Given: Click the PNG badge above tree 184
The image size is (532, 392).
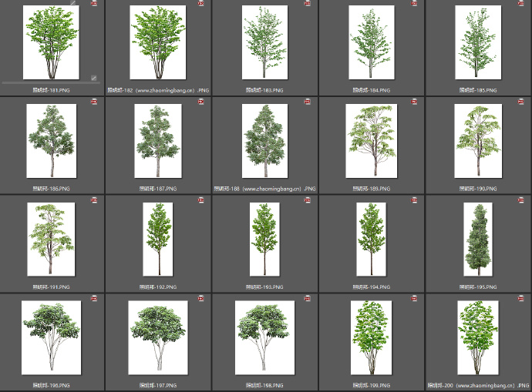Looking at the screenshot, I should (x=414, y=4).
